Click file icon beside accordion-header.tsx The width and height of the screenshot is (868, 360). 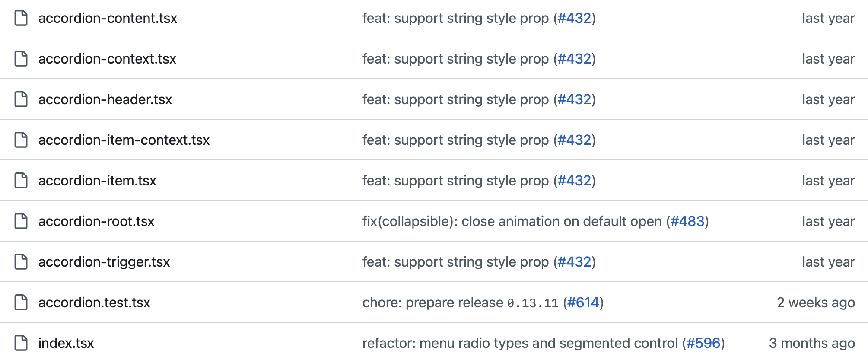21,99
